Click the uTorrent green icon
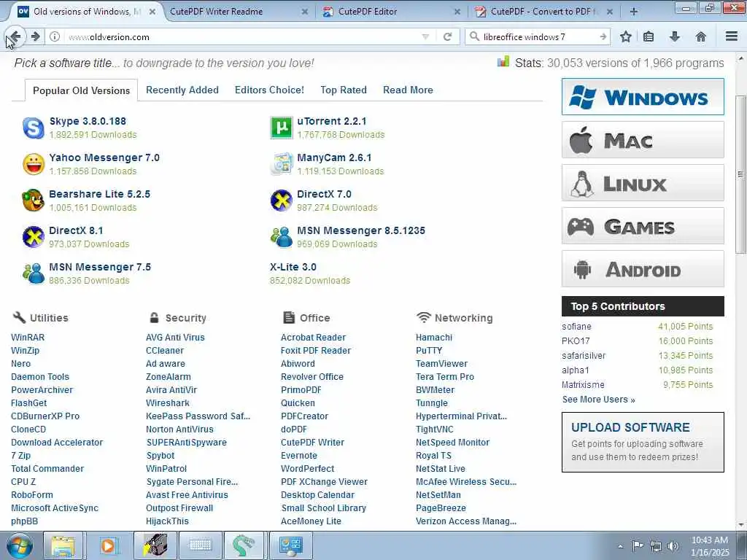The width and height of the screenshot is (747, 560). pyautogui.click(x=281, y=128)
